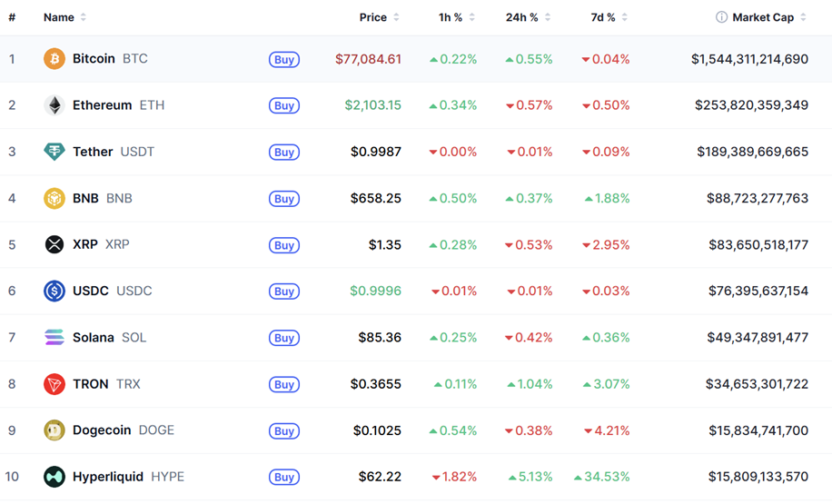Open the Hyperliquid HYPE name link

point(128,477)
